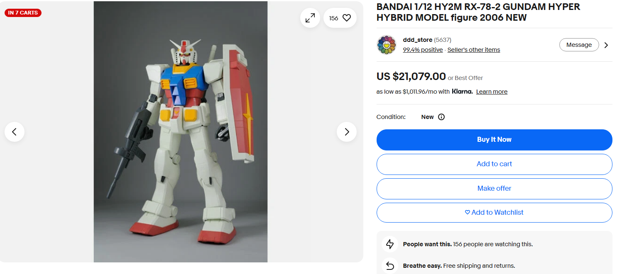
Task: Click the Klarna Learn more link
Action: 492,92
